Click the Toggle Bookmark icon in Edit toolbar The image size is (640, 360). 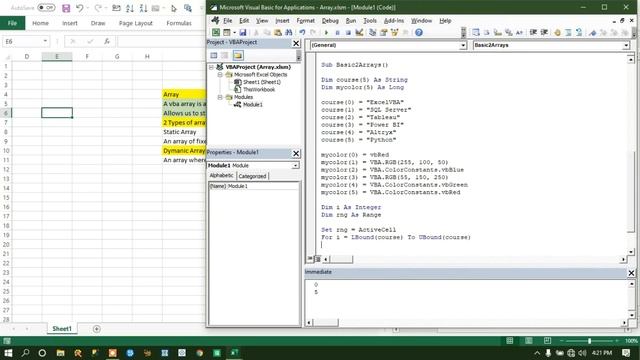592,33
